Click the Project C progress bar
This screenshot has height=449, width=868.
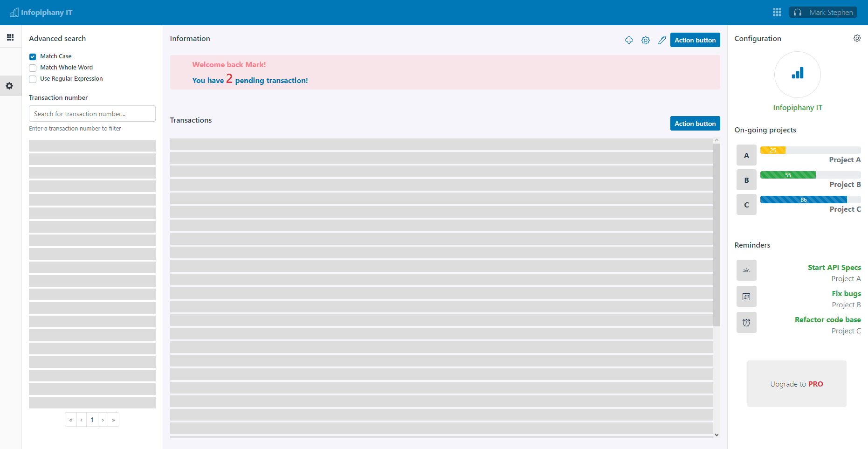coord(810,200)
